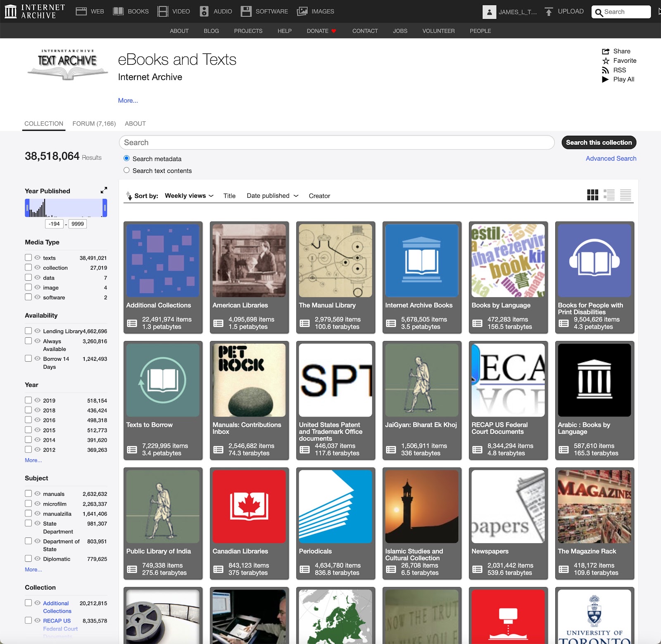661x644 pixels.
Task: Click the RSS feed icon
Action: click(606, 70)
